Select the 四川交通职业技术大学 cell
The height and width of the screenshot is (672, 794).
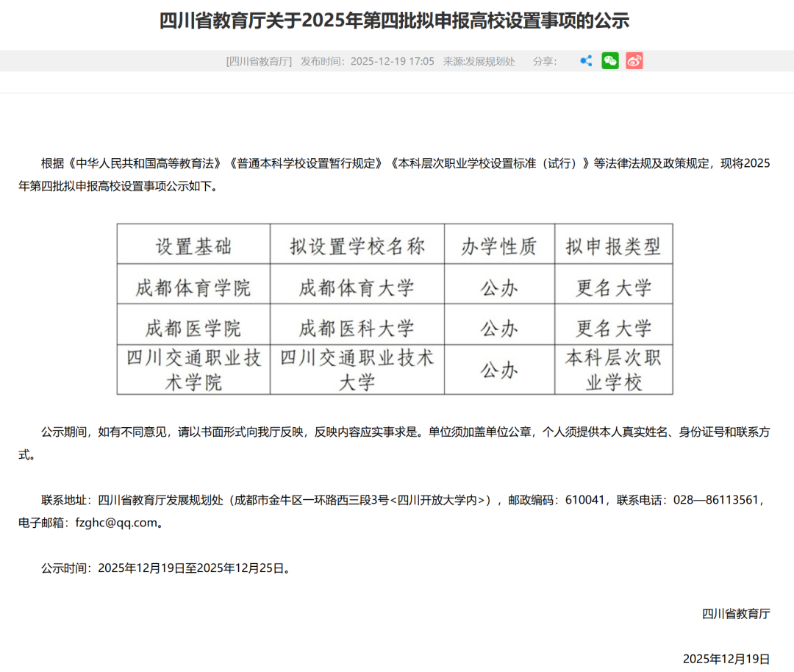coord(358,368)
